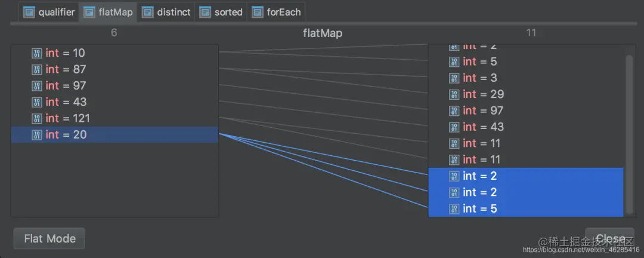
Task: Click the primitive icon next to int = 29
Action: 454,94
